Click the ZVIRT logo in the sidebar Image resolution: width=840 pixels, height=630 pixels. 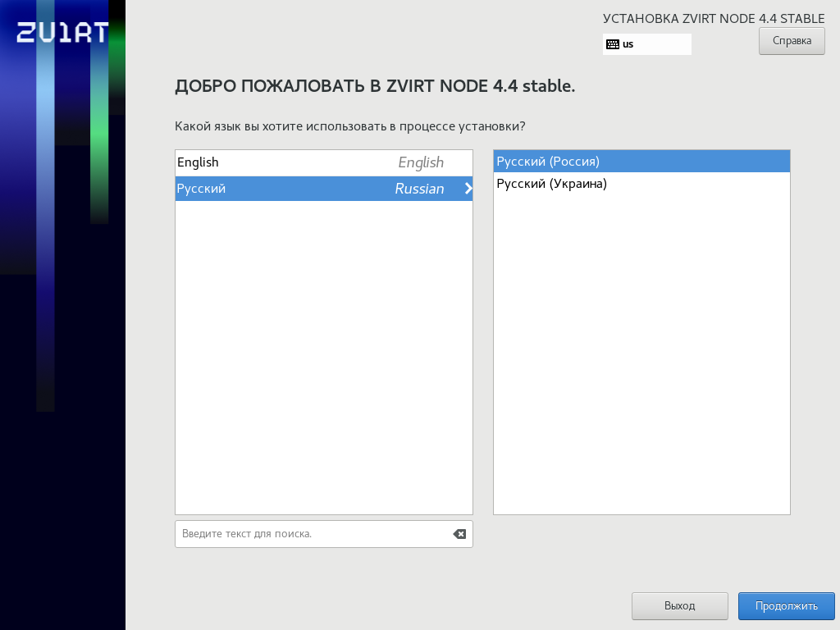tap(62, 33)
